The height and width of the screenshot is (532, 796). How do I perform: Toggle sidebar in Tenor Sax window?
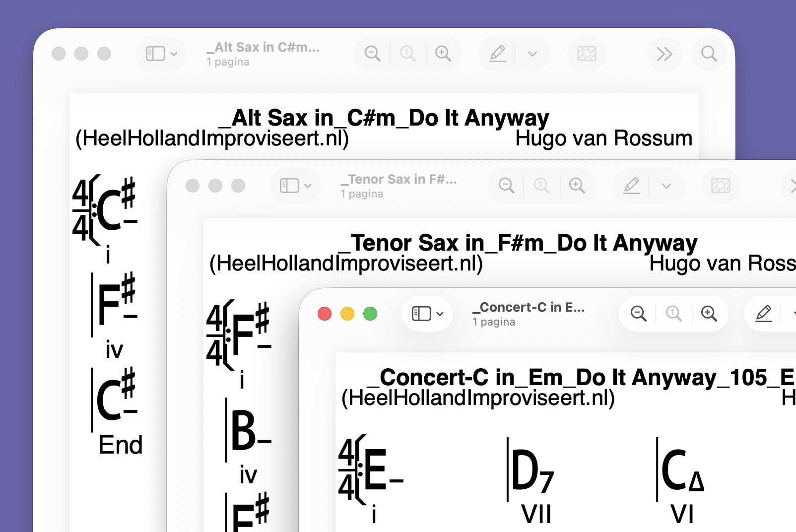(x=289, y=186)
